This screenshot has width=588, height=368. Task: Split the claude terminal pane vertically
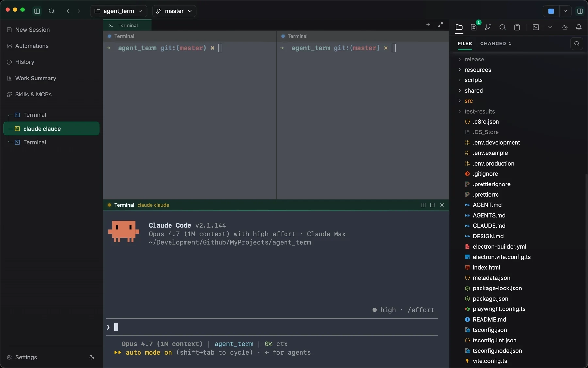[x=423, y=205]
